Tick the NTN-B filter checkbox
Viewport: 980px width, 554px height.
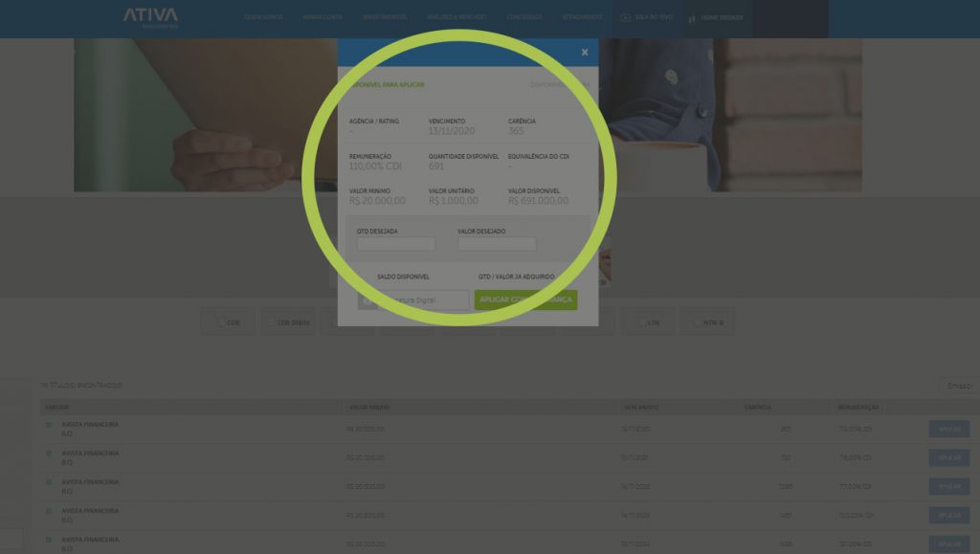697,322
